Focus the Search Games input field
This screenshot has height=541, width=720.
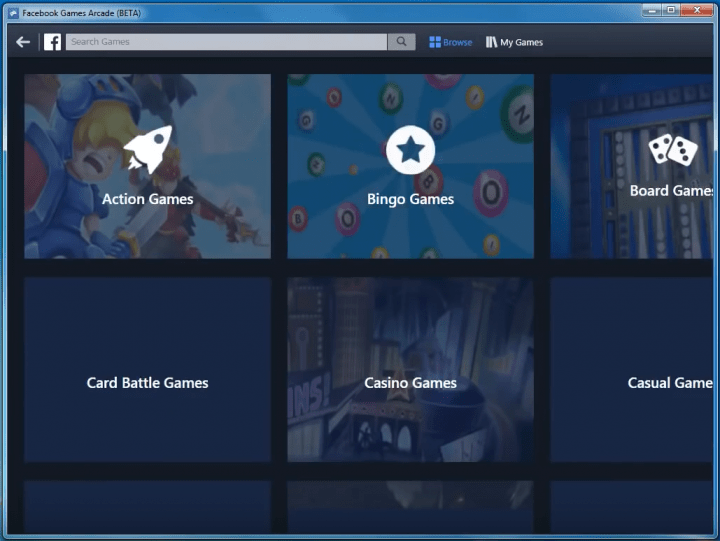[x=226, y=42]
